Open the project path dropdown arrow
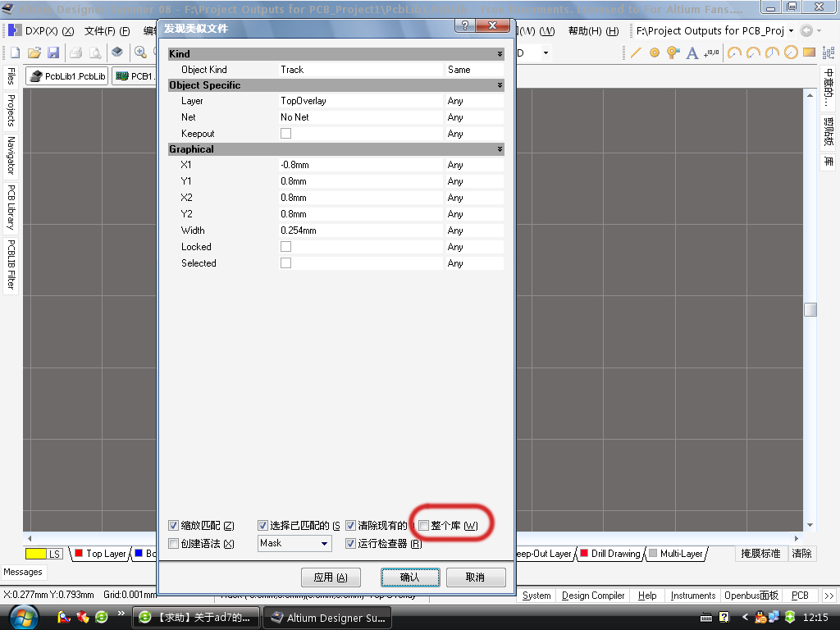 click(792, 30)
